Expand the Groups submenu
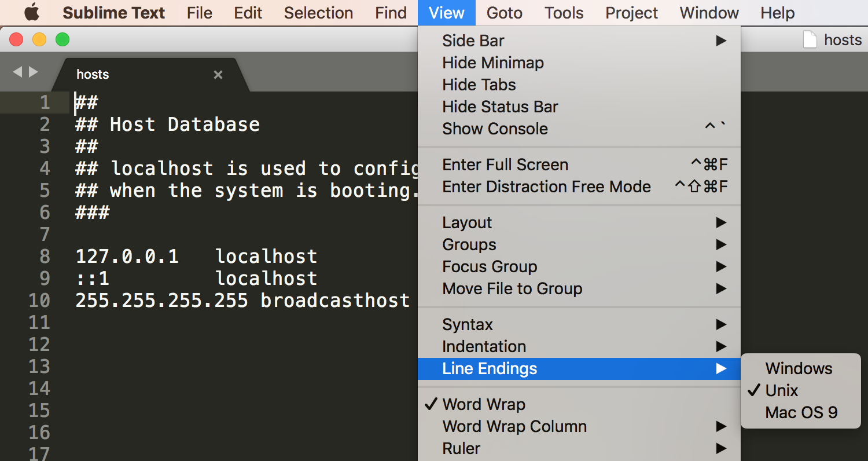 [x=579, y=244]
